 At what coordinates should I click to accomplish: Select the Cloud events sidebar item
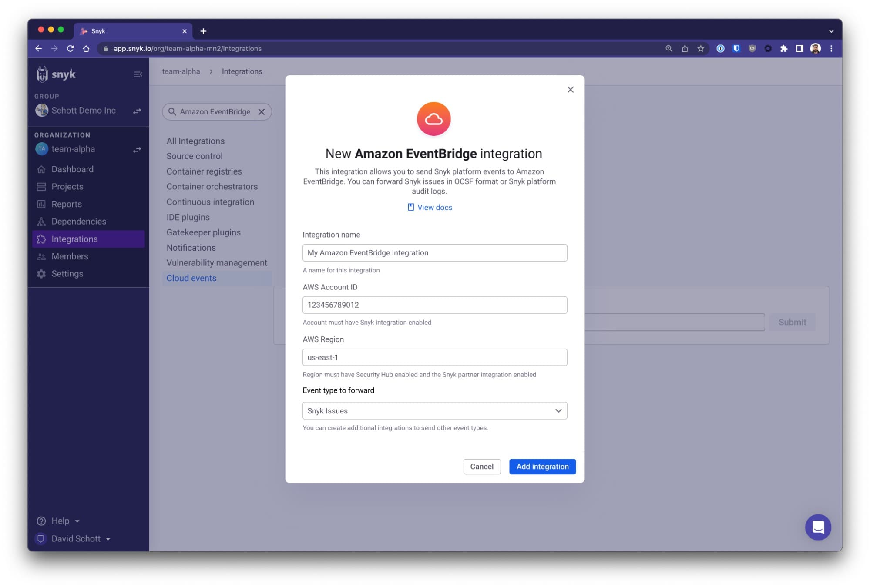point(191,278)
